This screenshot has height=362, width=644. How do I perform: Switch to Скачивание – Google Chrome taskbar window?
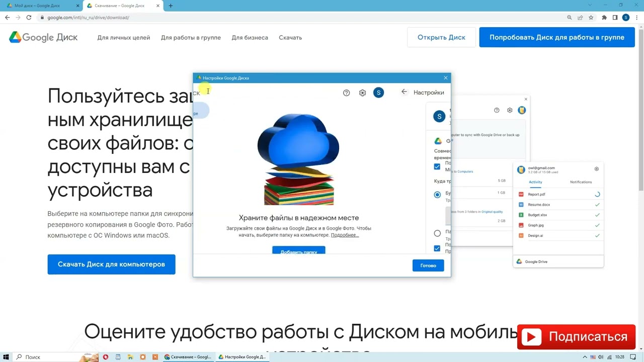tap(189, 357)
